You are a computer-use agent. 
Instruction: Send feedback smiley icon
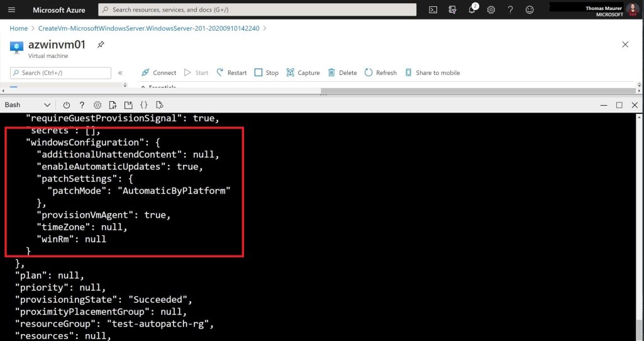point(530,10)
